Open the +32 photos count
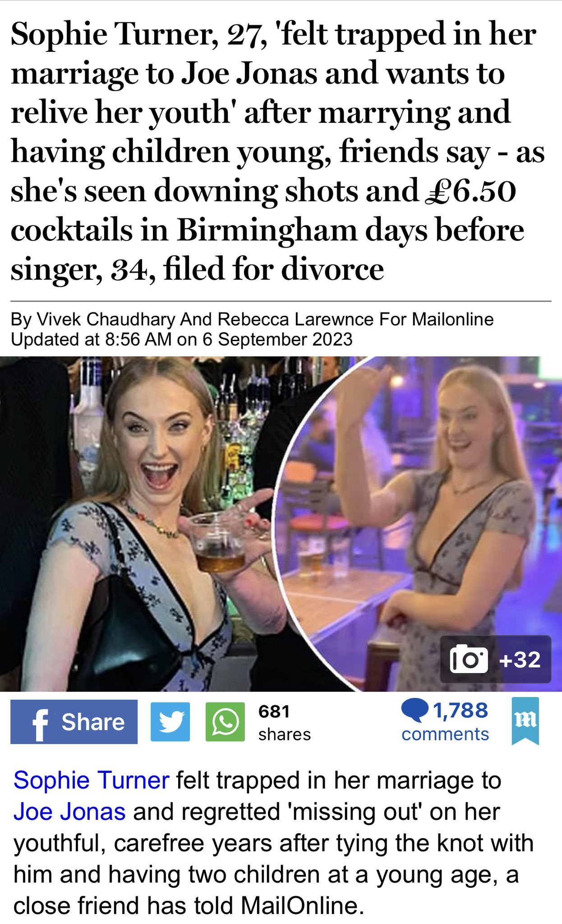This screenshot has height=924, width=562. (520, 660)
